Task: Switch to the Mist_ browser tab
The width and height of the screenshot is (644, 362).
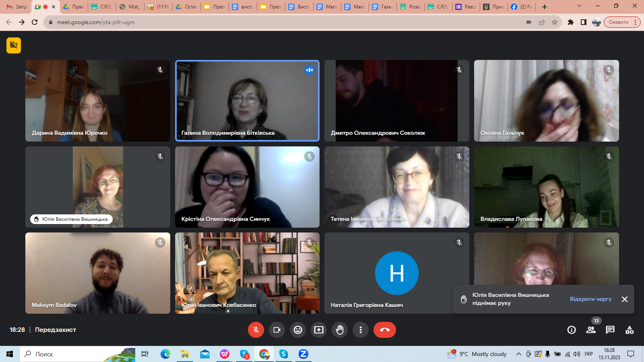Action: point(130,7)
